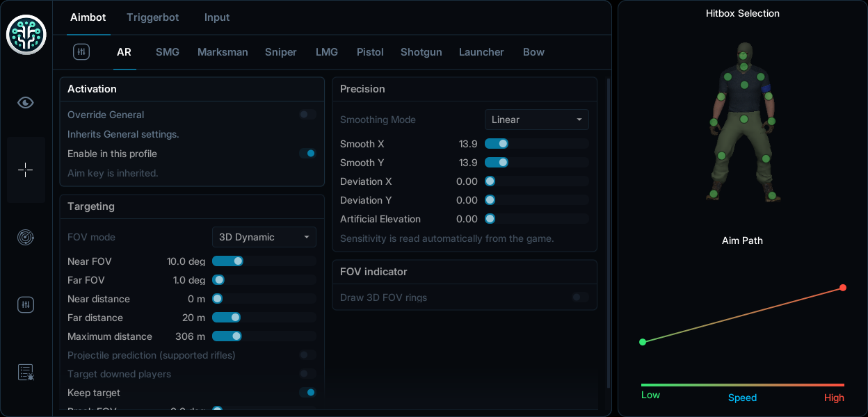Screen dimensions: 868x417
Task: Switch to the Triggerbot tab
Action: [x=153, y=17]
